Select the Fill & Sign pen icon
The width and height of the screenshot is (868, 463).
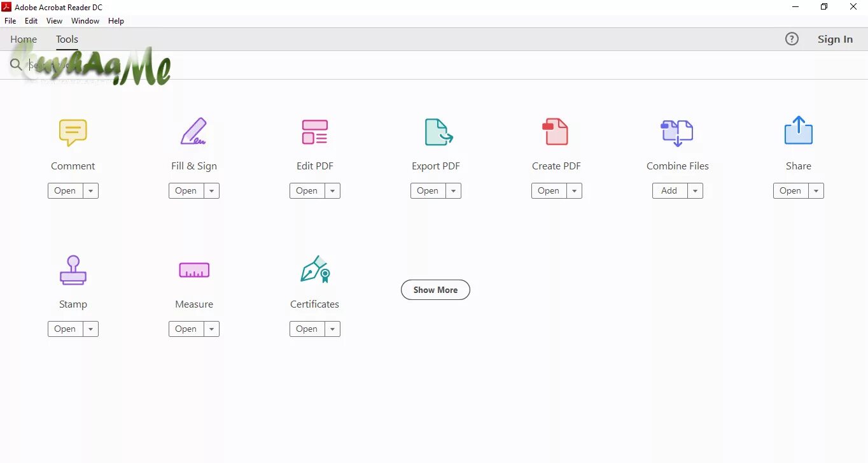193,131
